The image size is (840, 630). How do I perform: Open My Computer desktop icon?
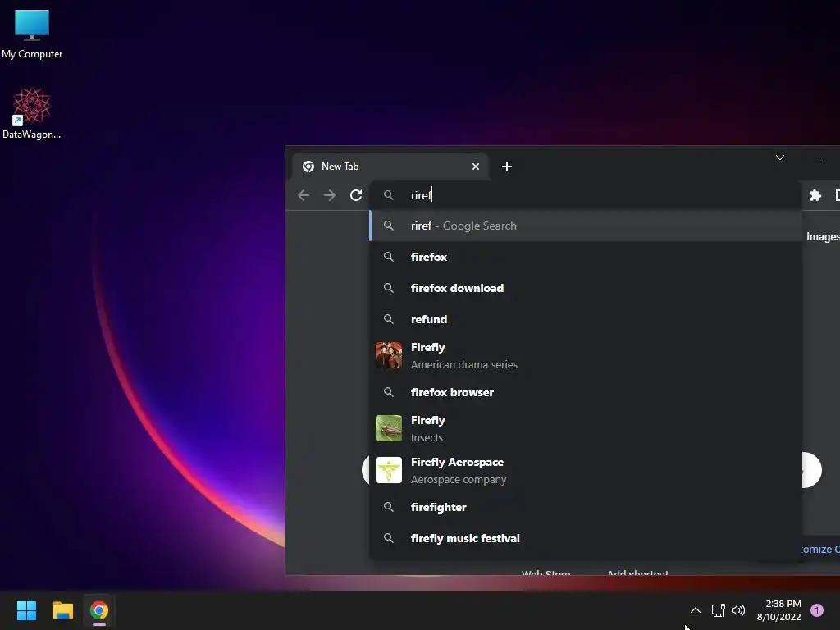pyautogui.click(x=32, y=34)
